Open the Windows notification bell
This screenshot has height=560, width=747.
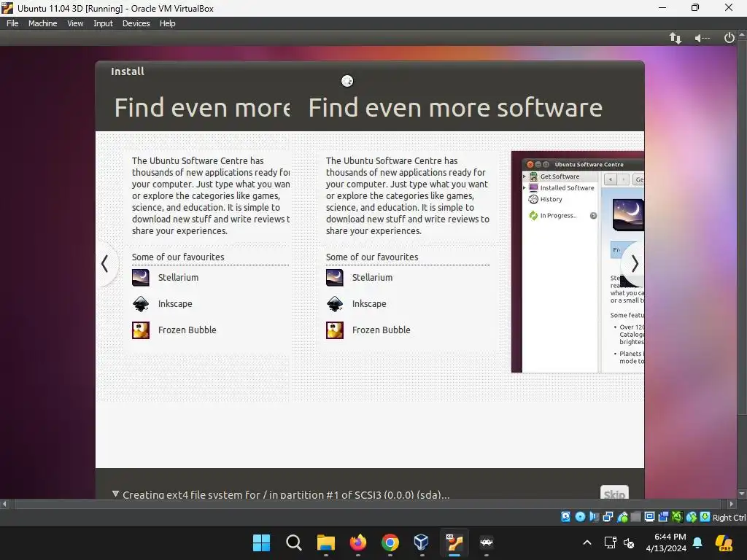tap(697, 542)
